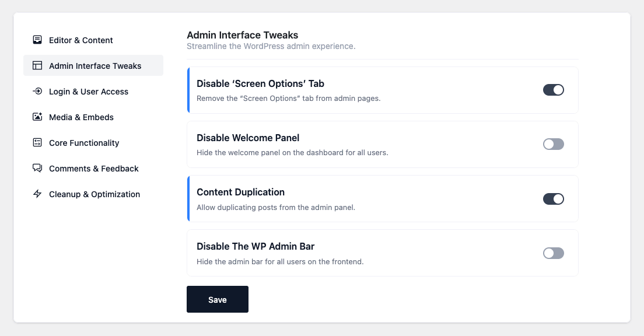The image size is (644, 336).
Task: Click the Login & User Access icon
Action: 37,92
